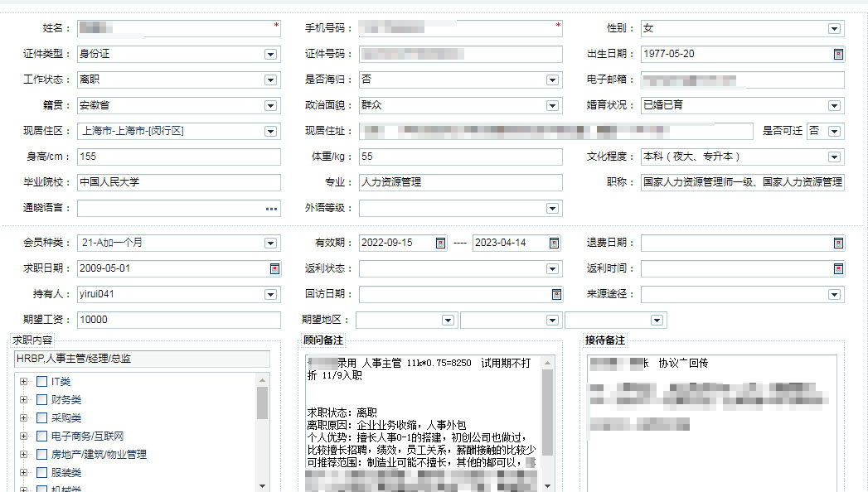Expand the 采购类 tree node
Screen dimensions: 868x492
[x=24, y=418]
